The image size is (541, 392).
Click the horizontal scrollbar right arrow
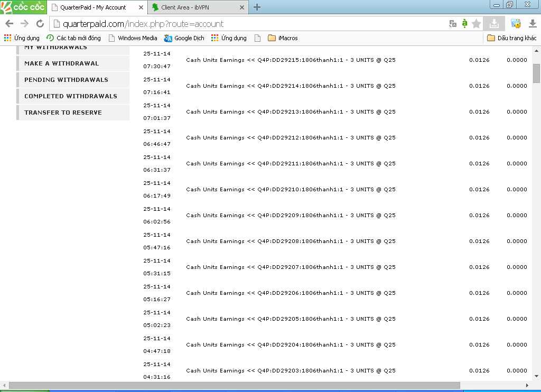(x=527, y=385)
